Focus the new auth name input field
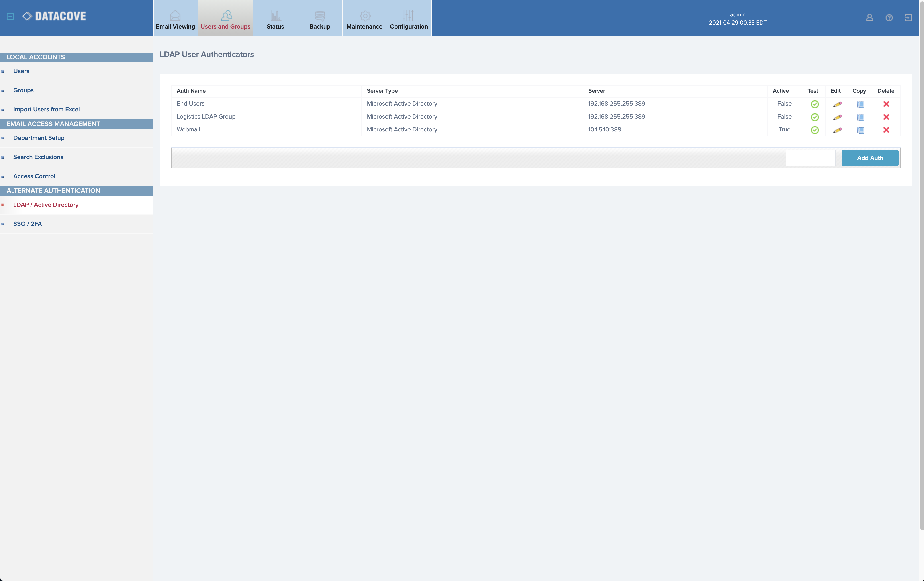 810,158
